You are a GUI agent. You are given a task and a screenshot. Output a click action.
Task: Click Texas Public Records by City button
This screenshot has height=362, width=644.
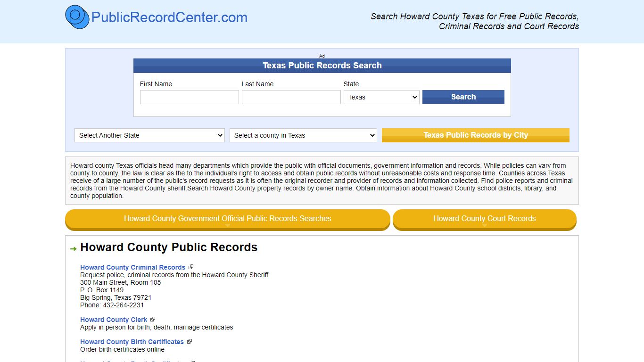pyautogui.click(x=476, y=135)
